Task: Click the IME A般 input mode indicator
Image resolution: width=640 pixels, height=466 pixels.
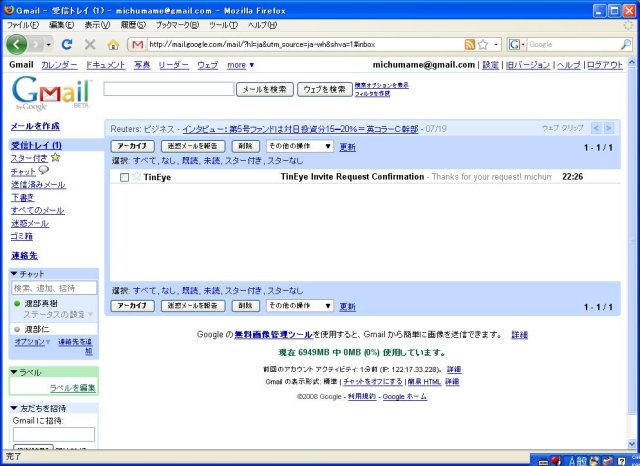Action: tap(578, 461)
